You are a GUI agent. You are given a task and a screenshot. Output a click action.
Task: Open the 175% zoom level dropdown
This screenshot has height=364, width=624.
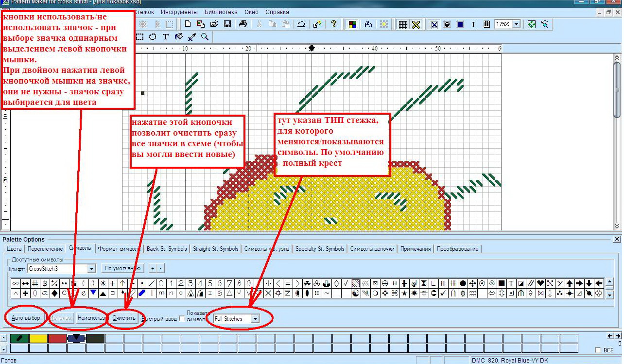click(516, 24)
